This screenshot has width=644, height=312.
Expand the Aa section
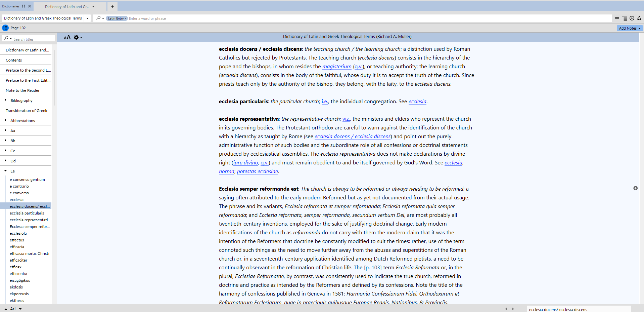5,130
